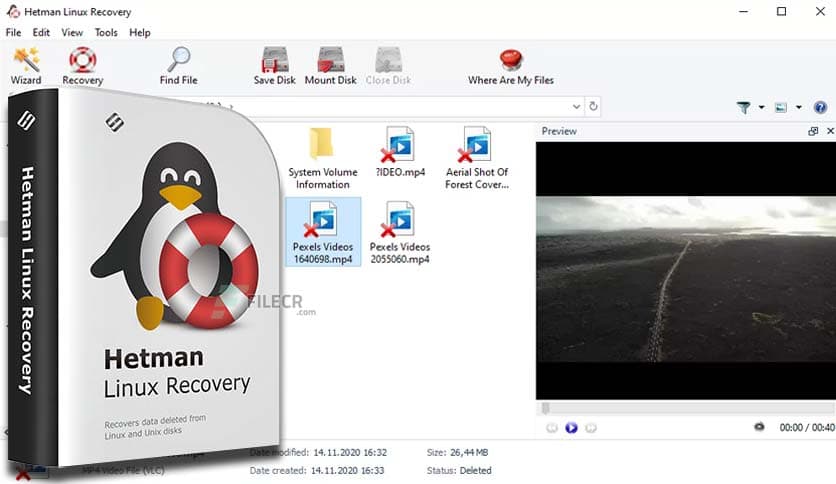This screenshot has height=484, width=836.
Task: Click the 00:00 / 00:40 time display
Action: (807, 427)
